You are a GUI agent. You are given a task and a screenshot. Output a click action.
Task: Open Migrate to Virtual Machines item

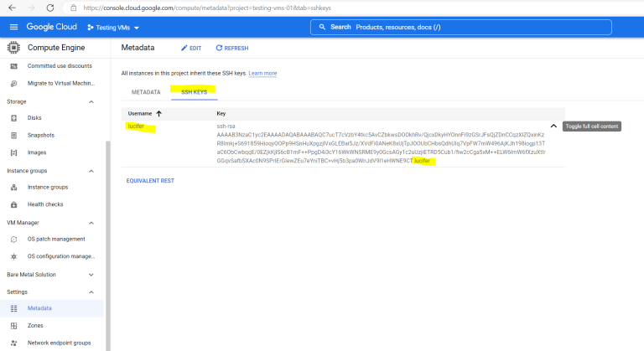click(60, 83)
